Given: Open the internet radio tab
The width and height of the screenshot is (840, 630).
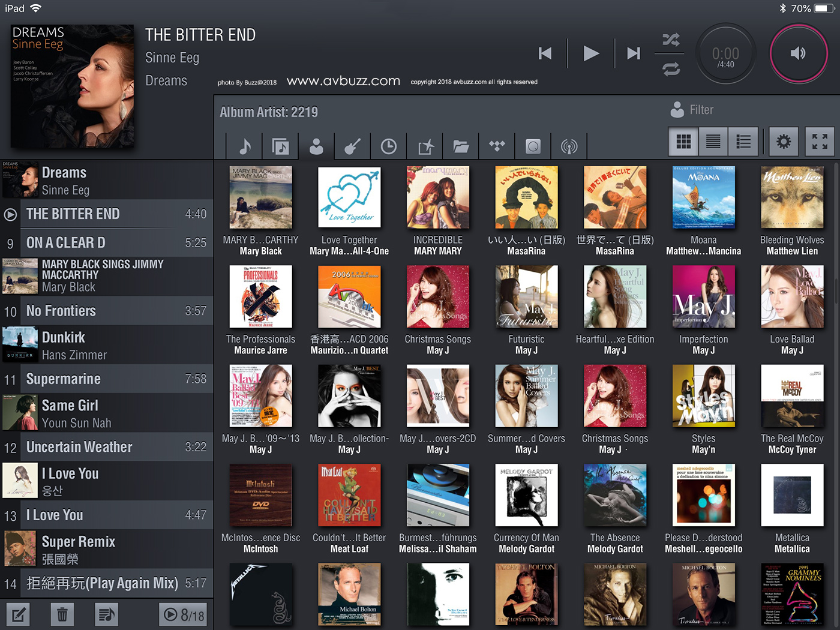Looking at the screenshot, I should [x=569, y=146].
